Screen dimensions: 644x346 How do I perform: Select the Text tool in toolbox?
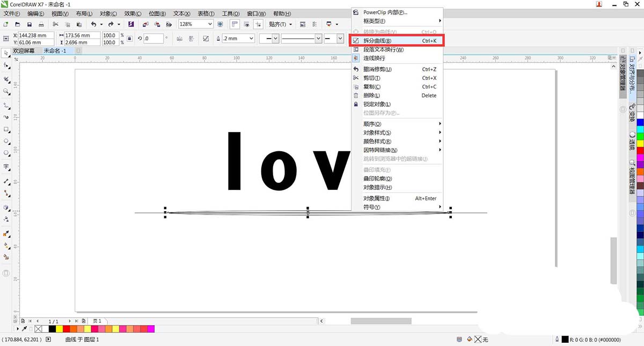coord(6,167)
